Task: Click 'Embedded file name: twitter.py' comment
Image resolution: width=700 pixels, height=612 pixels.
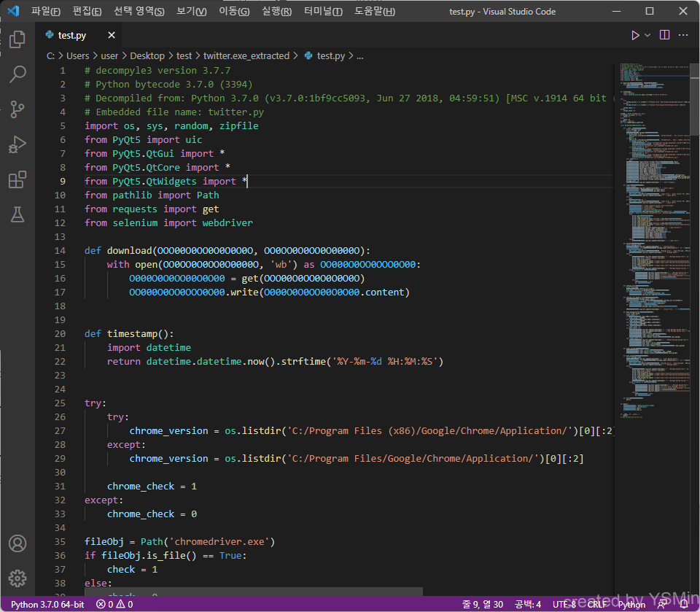Action: 174,112
